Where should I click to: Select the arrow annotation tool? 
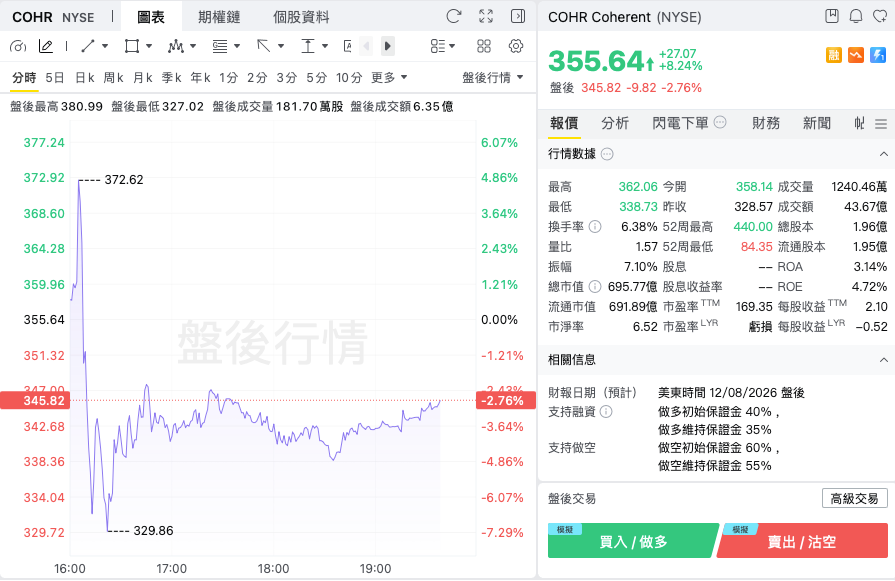(264, 46)
